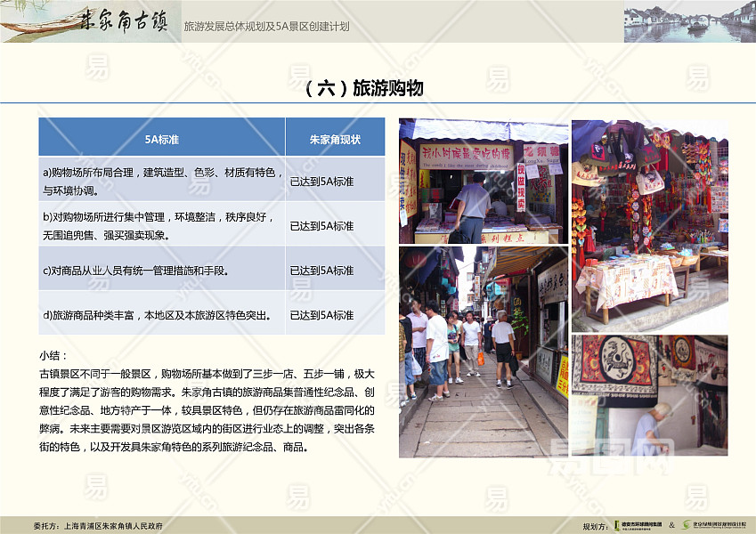Select row d) about product variety
The height and width of the screenshot is (534, 756).
coord(161,314)
